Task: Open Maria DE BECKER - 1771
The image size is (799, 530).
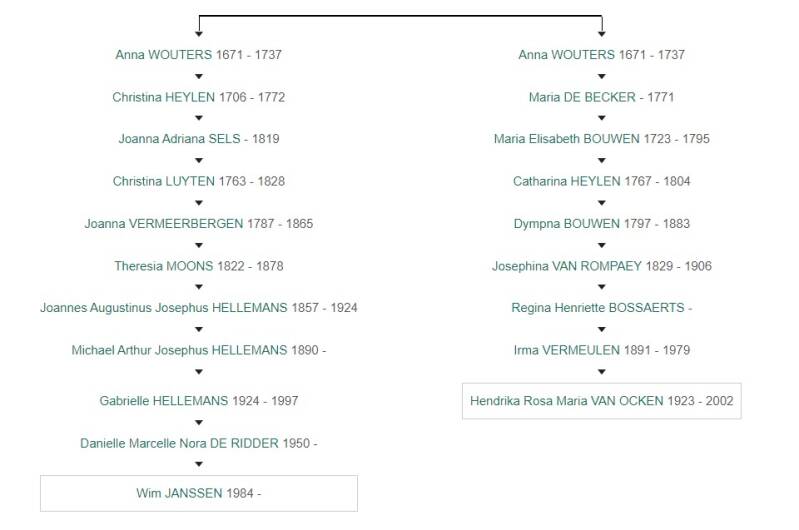Action: click(x=601, y=97)
